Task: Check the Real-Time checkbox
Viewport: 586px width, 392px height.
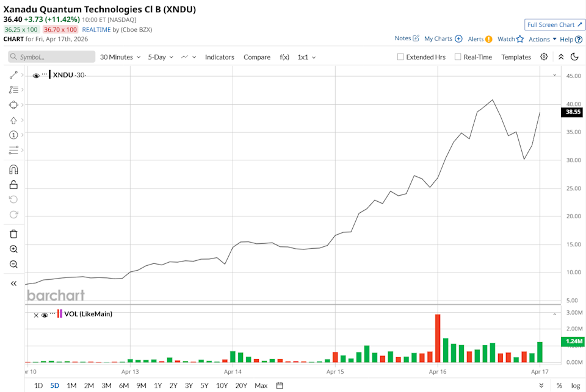Action: tap(458, 57)
